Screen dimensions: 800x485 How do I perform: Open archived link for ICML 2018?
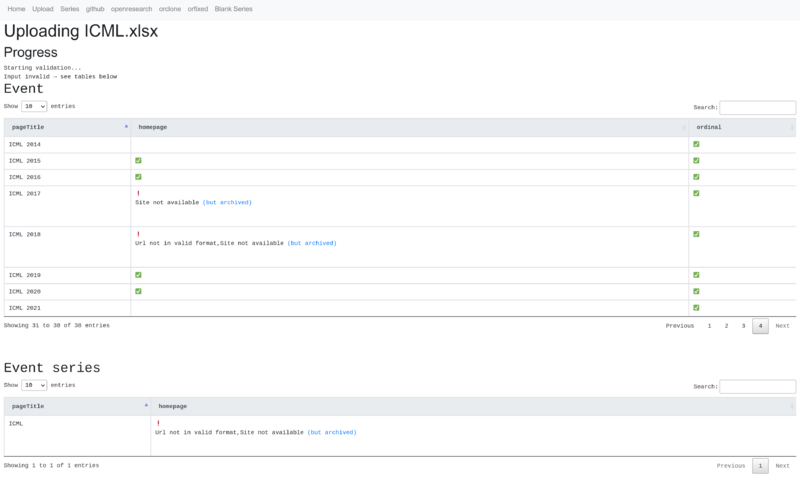312,243
